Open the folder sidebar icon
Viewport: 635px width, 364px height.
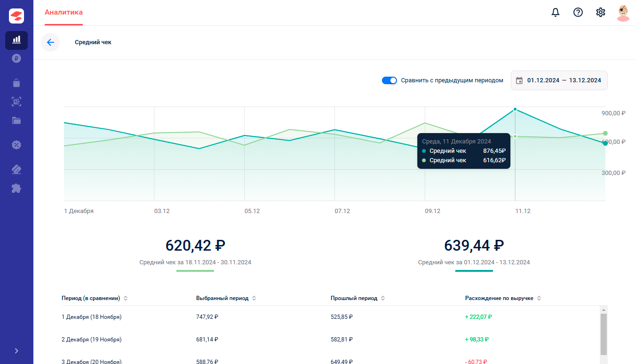coord(16,120)
